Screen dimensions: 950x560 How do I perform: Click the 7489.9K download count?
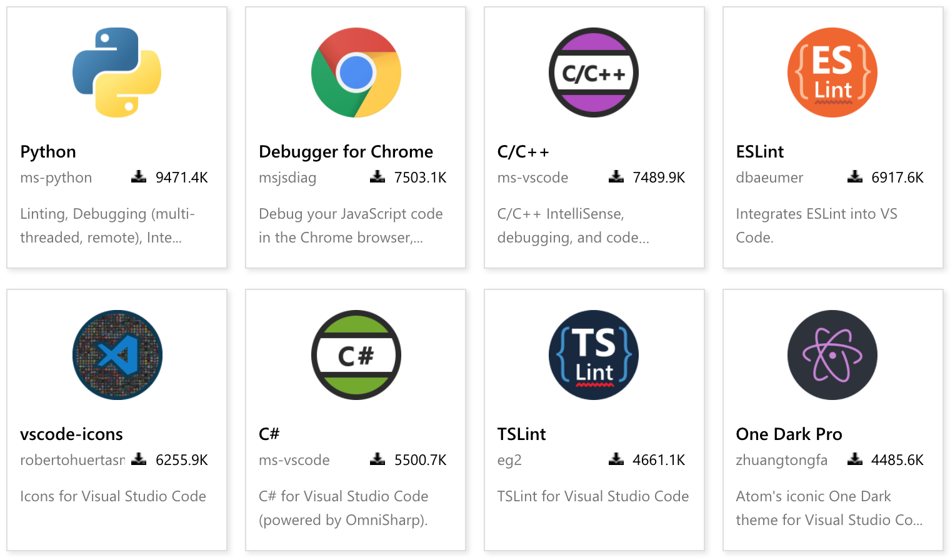coord(659,177)
